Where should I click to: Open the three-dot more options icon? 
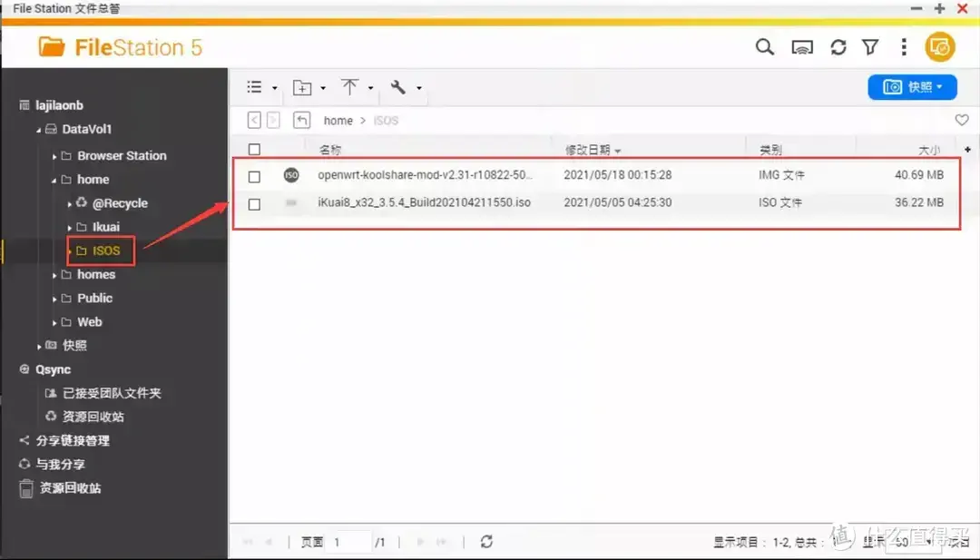(904, 46)
